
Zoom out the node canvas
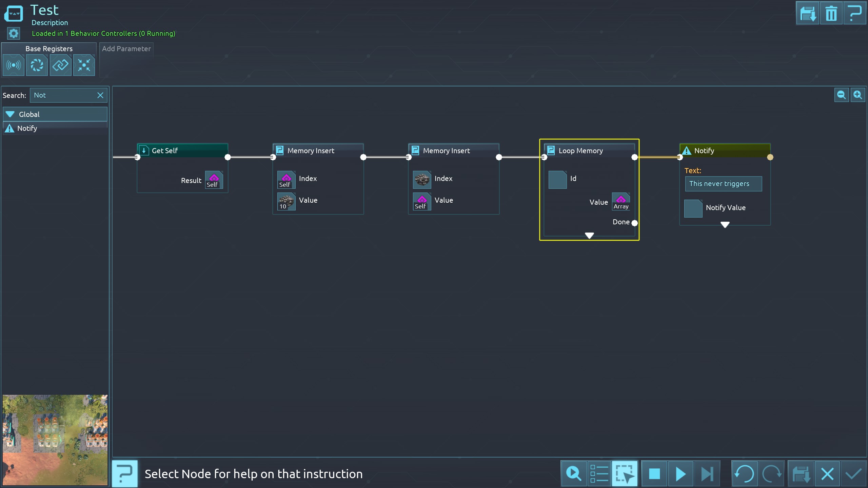coord(841,95)
